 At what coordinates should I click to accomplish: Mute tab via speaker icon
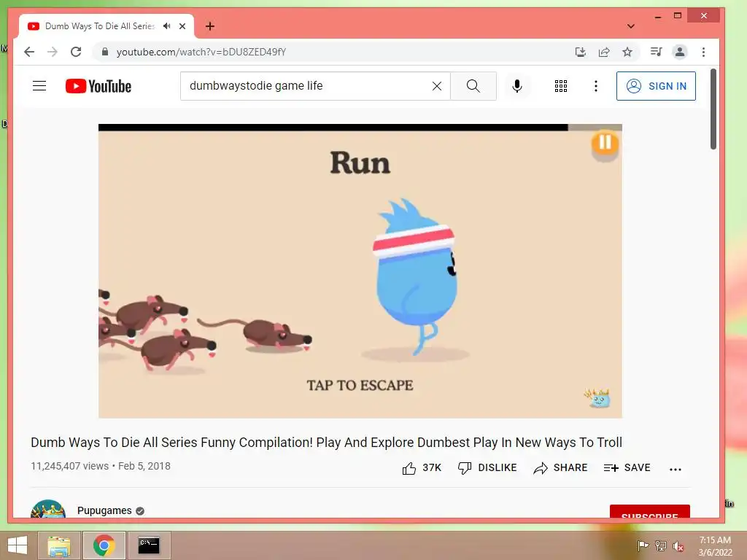[x=167, y=26]
